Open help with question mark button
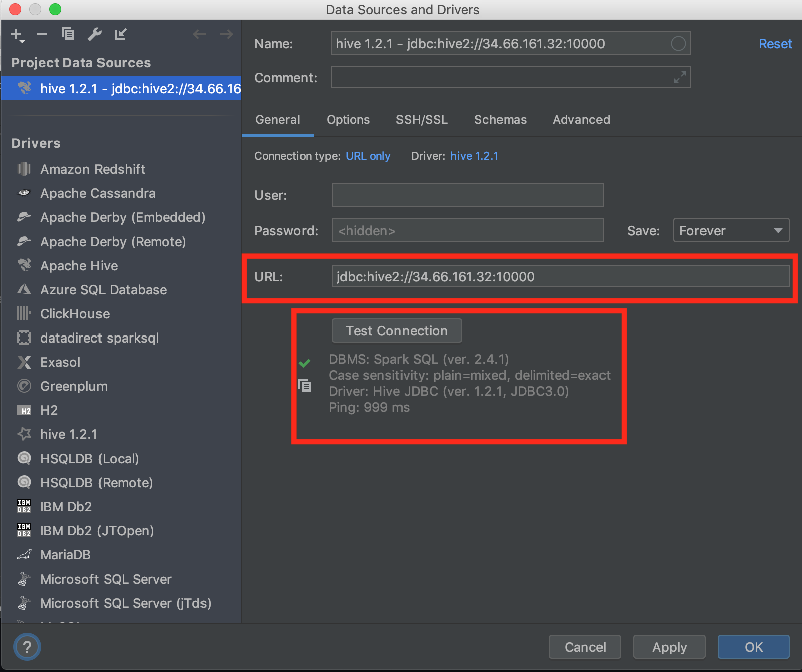Screen dimensions: 802x672 27,647
